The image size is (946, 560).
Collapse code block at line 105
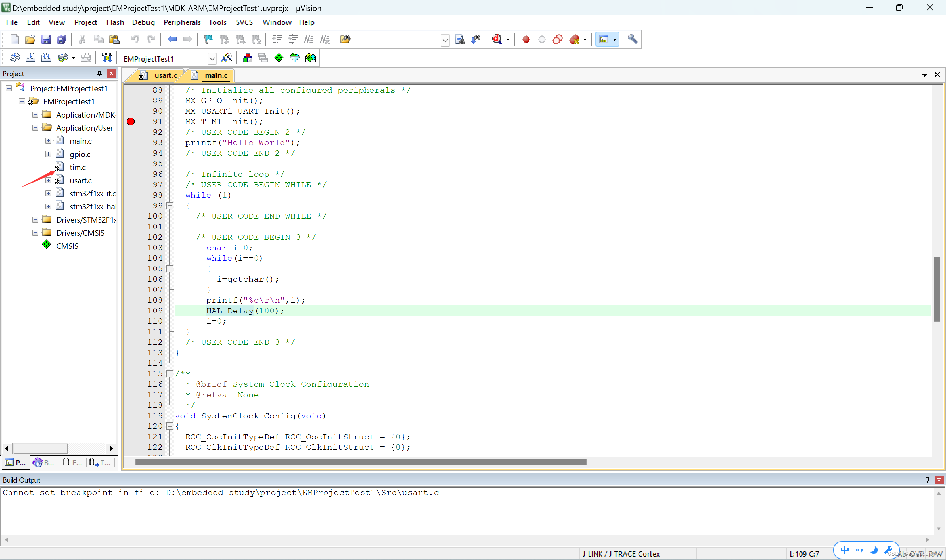coord(170,269)
